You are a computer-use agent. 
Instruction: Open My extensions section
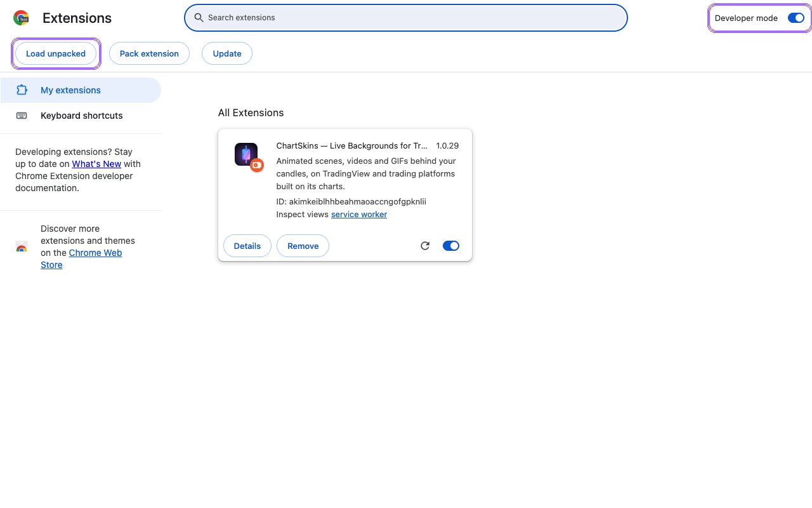tap(81, 90)
